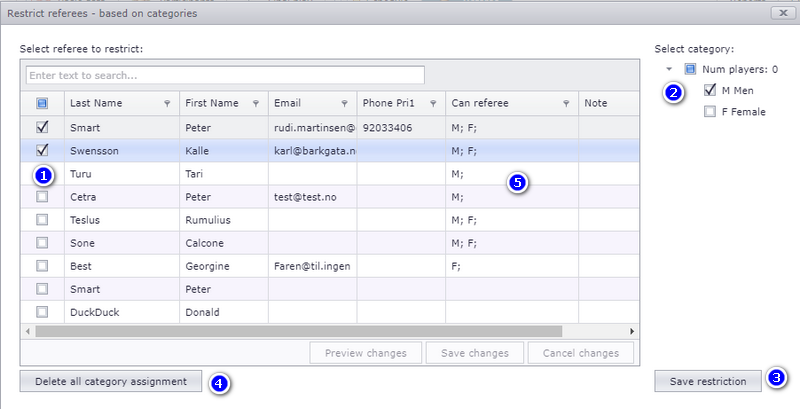Click Cancel changes button
800x409 pixels.
tap(581, 353)
